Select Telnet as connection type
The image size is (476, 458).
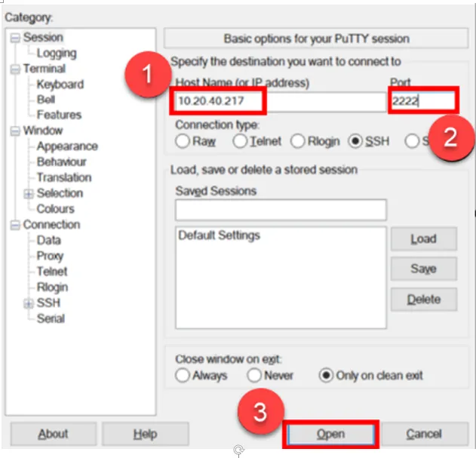point(240,141)
